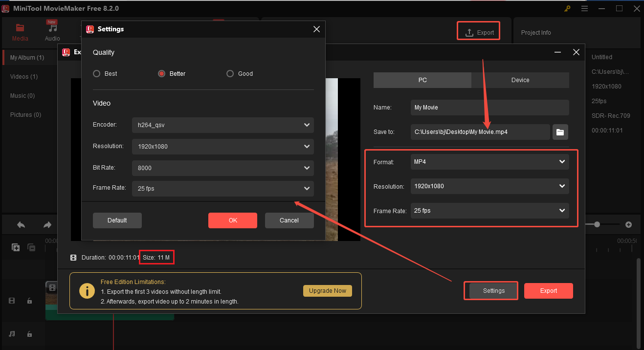644x350 pixels.
Task: Minimize the Export dialog
Action: pyautogui.click(x=557, y=52)
